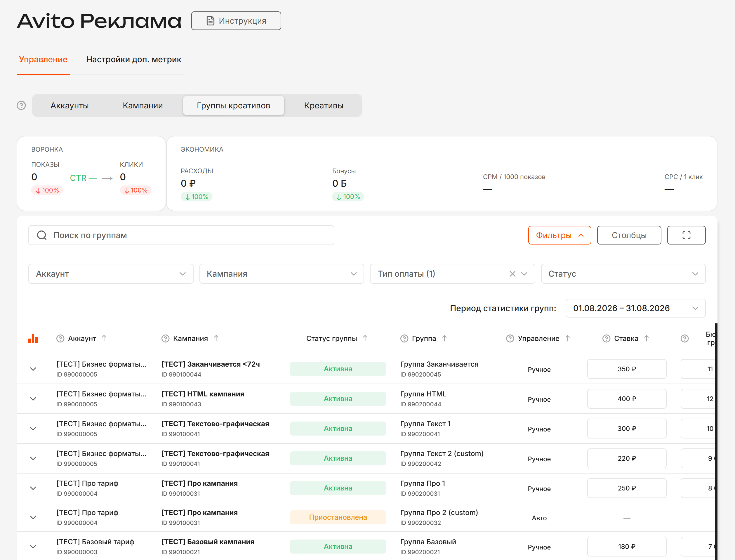This screenshot has width=735, height=560.
Task: Collapse the Фильтры panel
Action: [x=560, y=235]
